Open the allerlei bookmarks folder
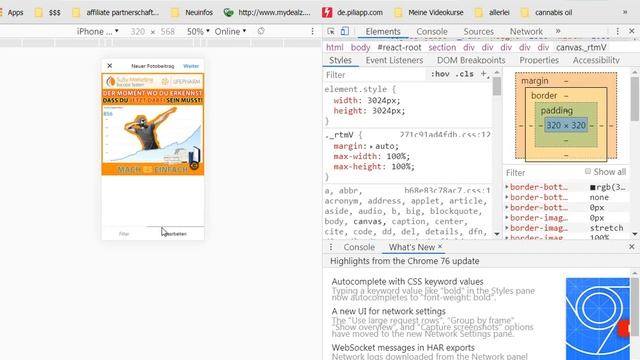The height and width of the screenshot is (360, 640). [x=492, y=12]
